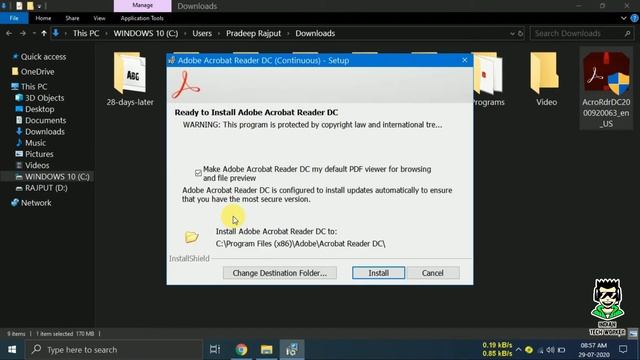Click This PC in address bar
Viewport: 640px width, 360px height.
point(86,33)
